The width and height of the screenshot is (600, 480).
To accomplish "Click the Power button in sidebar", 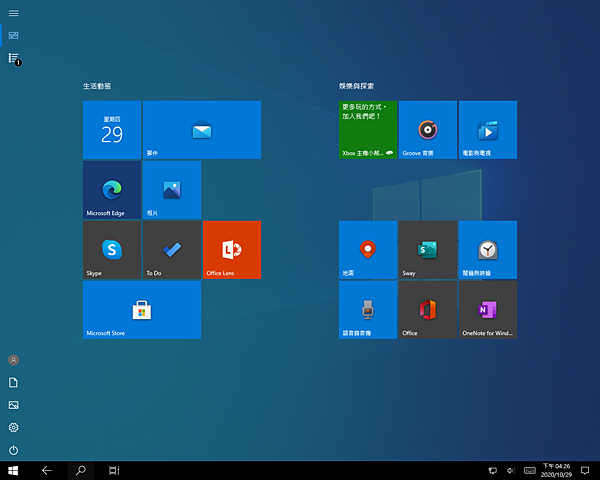I will pyautogui.click(x=13, y=451).
